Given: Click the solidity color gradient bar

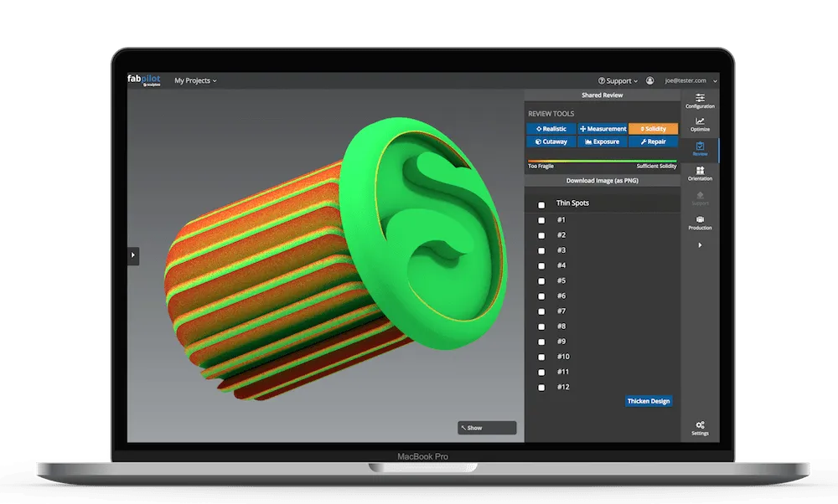Looking at the screenshot, I should 602,160.
